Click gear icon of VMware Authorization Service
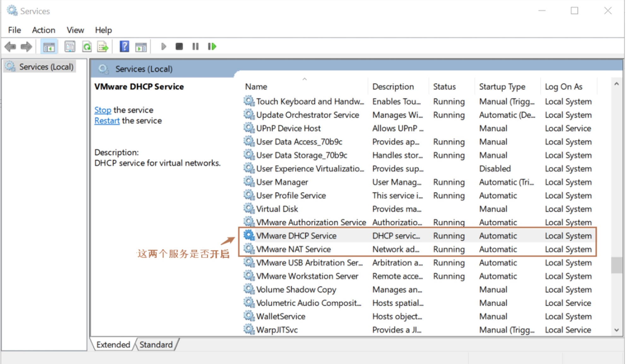The image size is (631, 364). tap(249, 222)
